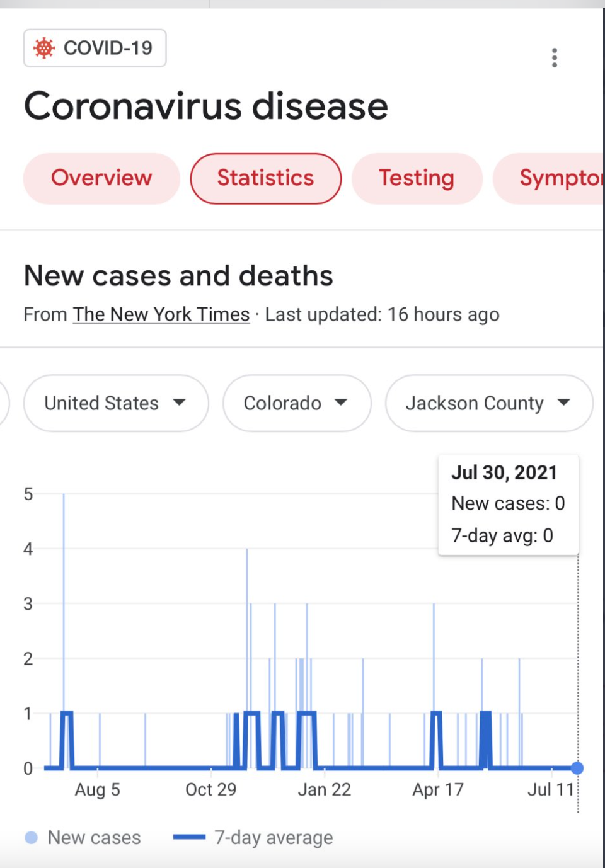Image resolution: width=605 pixels, height=868 pixels.
Task: Click the Colorado dropdown arrow icon
Action: [x=341, y=403]
